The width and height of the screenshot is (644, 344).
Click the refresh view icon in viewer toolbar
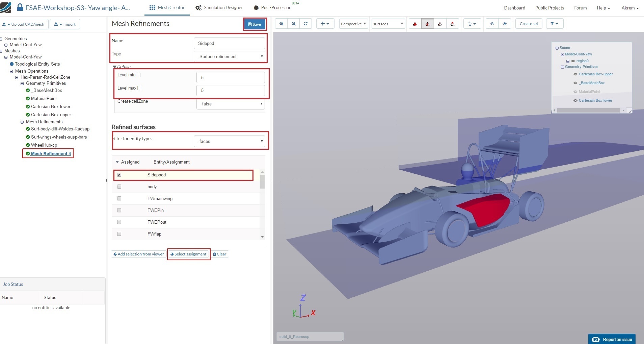point(305,24)
